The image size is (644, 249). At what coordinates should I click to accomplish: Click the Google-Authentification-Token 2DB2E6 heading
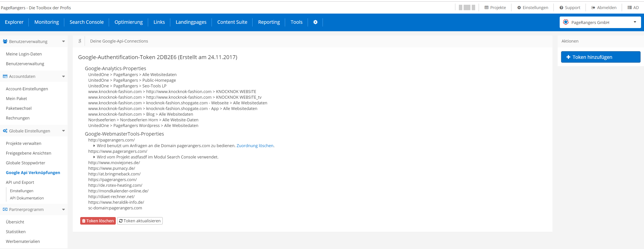pos(158,57)
